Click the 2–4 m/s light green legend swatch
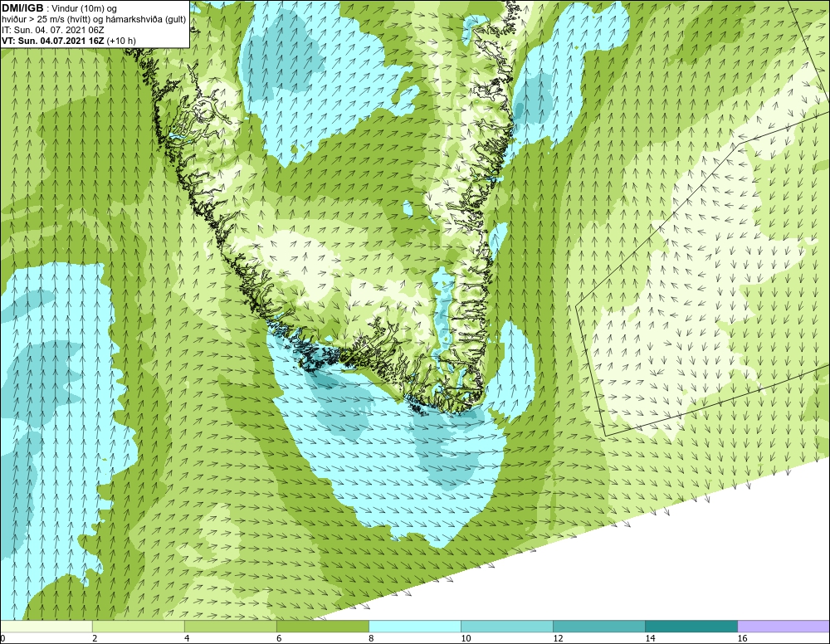This screenshot has height=644, width=830. [138, 627]
